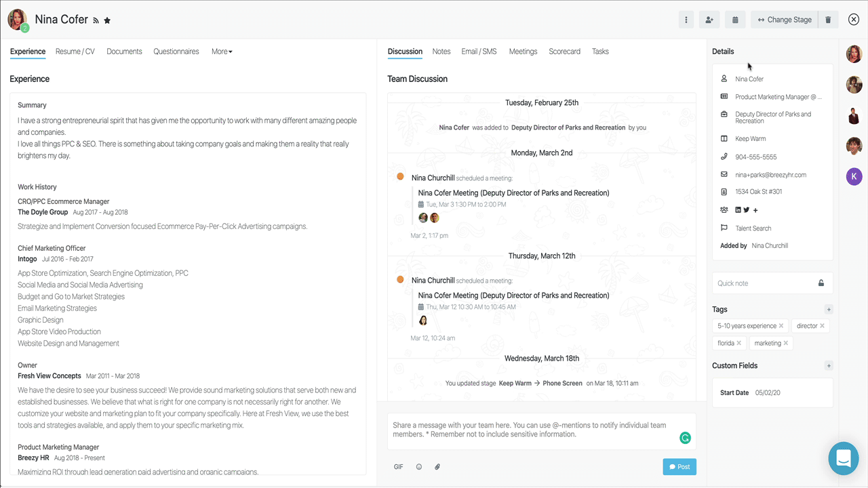The width and height of the screenshot is (868, 488).
Task: Click the envelope icon beside email address
Action: pyautogui.click(x=724, y=175)
